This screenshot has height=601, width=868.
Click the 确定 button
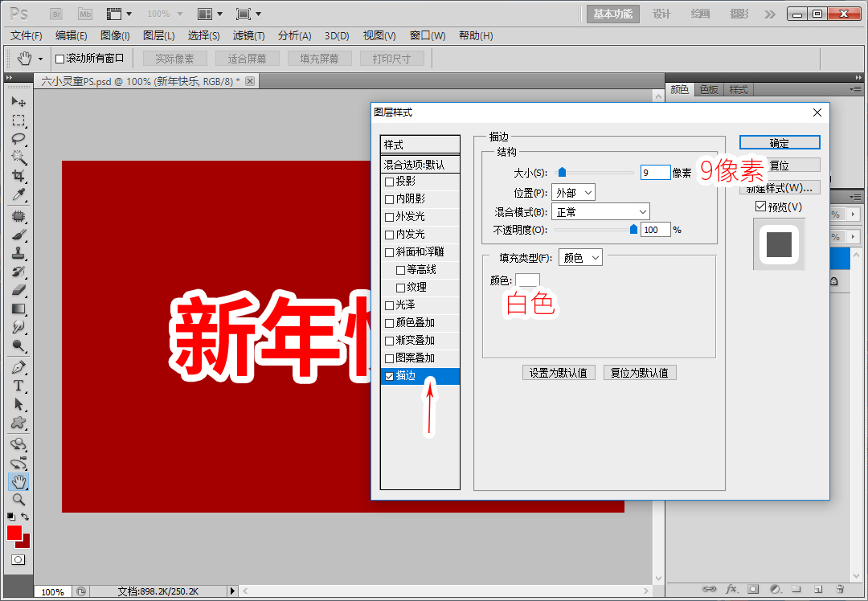coord(780,143)
